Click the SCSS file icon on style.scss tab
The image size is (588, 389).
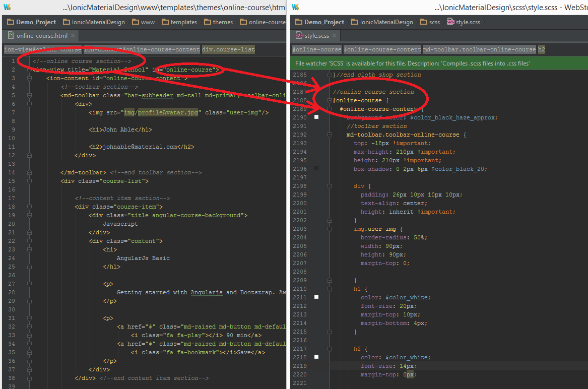click(x=299, y=36)
